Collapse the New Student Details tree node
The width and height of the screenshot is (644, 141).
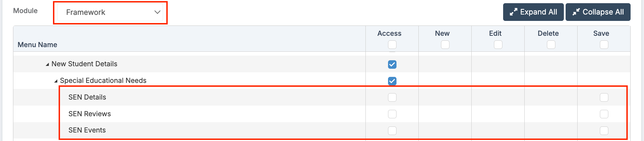(47, 64)
